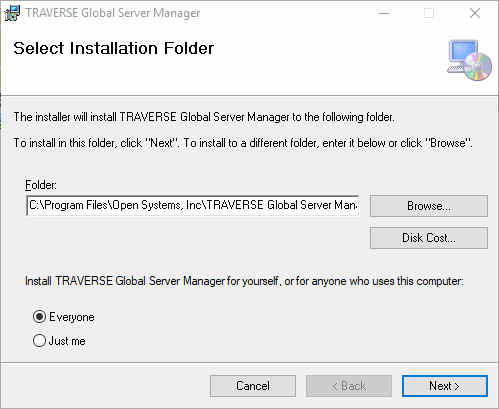The image size is (499, 409).
Task: Click the "Just me" option label text
Action: point(67,341)
